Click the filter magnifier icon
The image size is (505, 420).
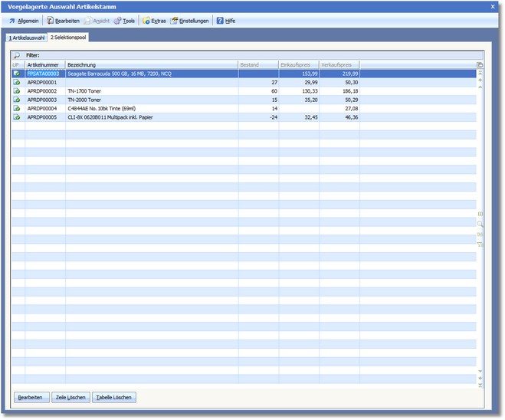click(17, 56)
